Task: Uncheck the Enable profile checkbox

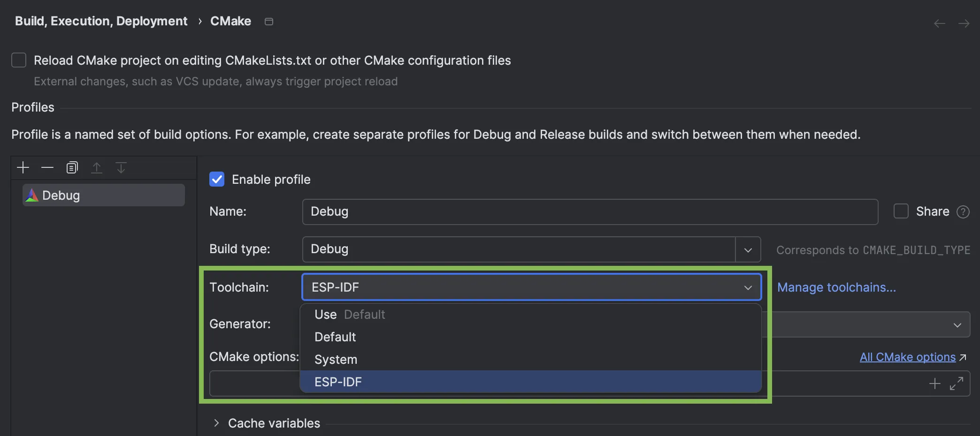Action: [217, 180]
